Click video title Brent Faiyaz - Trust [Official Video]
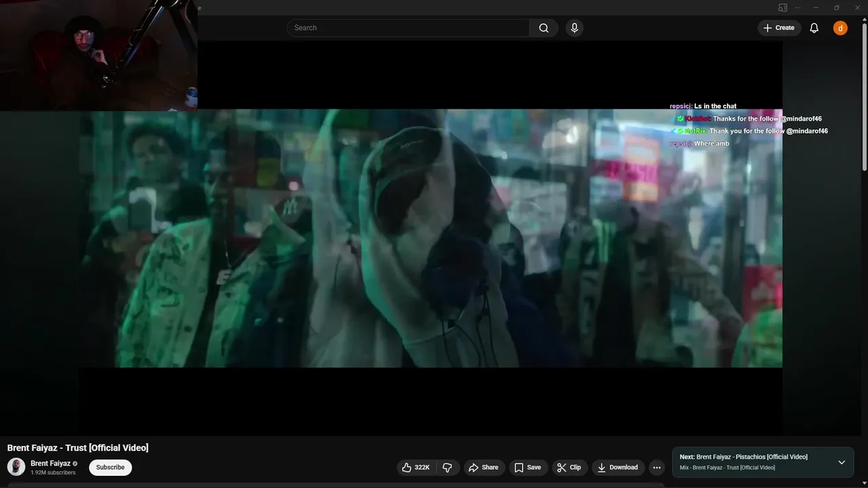 pyautogui.click(x=78, y=447)
